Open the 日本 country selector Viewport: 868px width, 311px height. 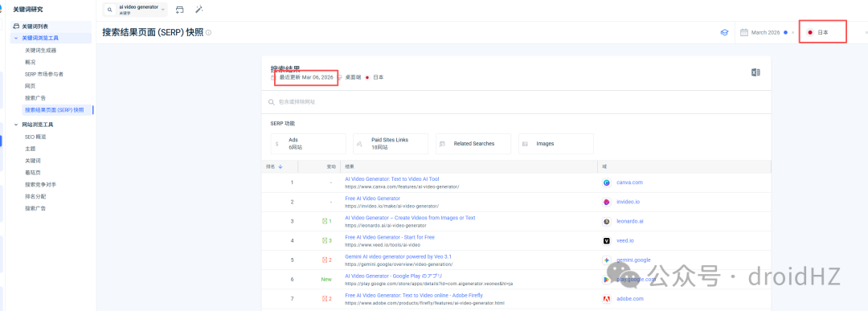[823, 33]
